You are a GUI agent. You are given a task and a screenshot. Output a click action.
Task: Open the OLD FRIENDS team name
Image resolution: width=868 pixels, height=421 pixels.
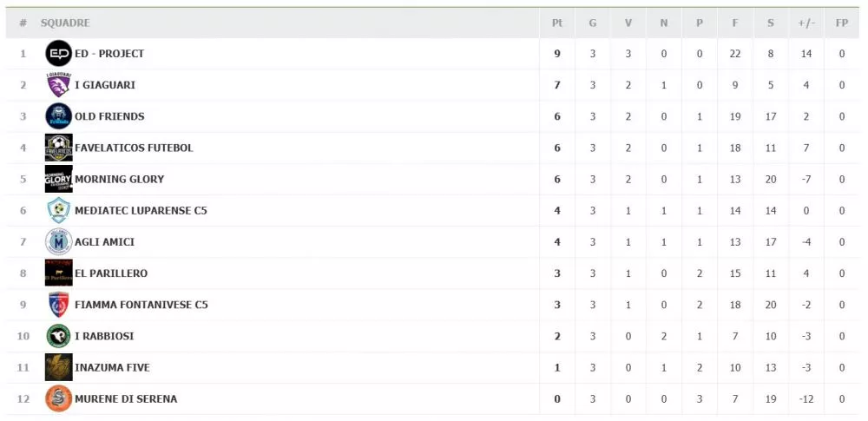(x=109, y=116)
